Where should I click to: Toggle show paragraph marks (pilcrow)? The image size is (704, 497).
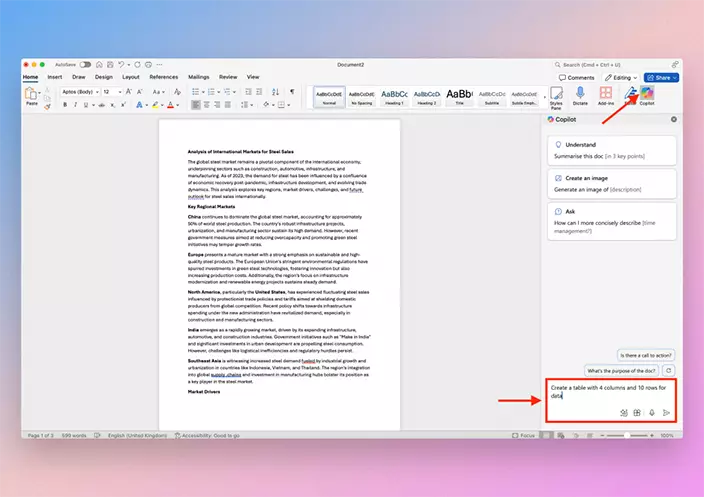coord(292,91)
